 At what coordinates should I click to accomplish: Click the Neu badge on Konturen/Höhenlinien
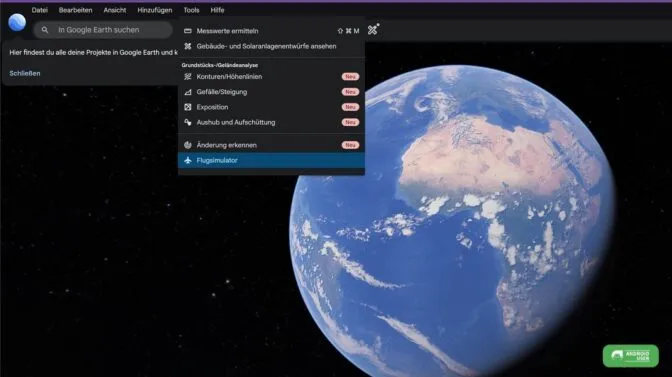point(350,77)
